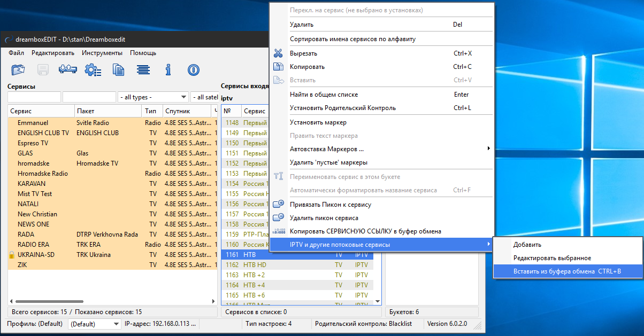The height and width of the screenshot is (336, 644).
Task: Click binary icon beside Копировать СЕРВИСНУЮ ССЫЛКУ
Action: pos(278,231)
